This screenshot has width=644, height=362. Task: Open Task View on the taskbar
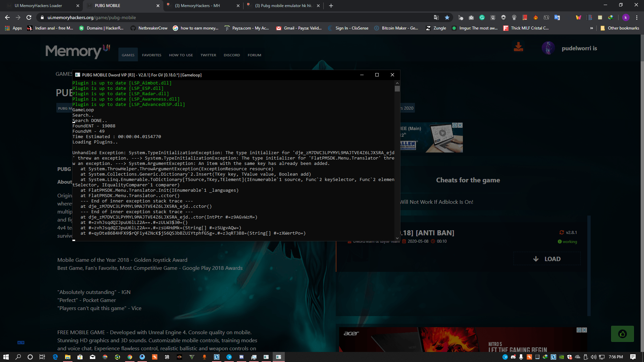click(42, 357)
